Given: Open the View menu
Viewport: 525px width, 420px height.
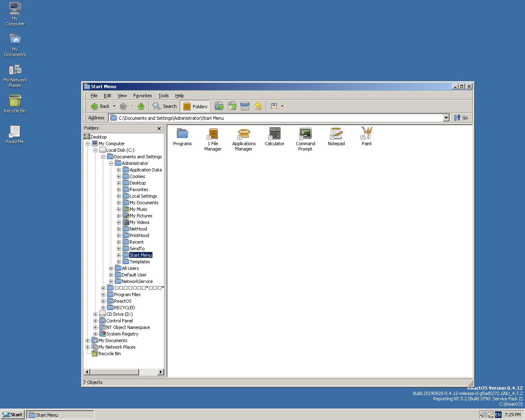Looking at the screenshot, I should pyautogui.click(x=122, y=96).
